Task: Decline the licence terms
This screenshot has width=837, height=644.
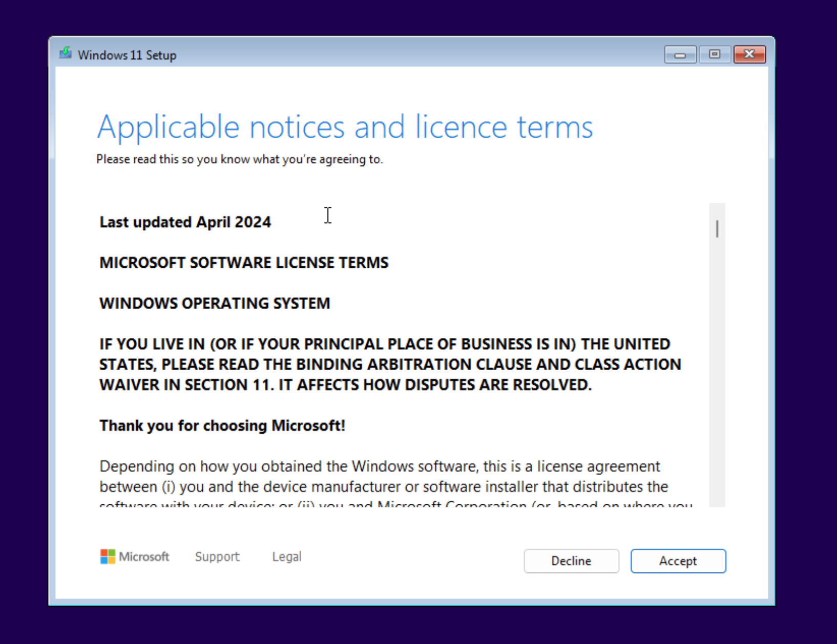Action: [571, 561]
